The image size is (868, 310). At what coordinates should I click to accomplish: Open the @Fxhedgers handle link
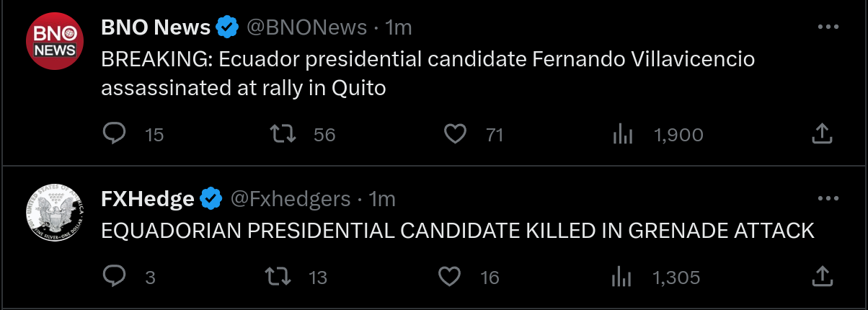pyautogui.click(x=291, y=198)
